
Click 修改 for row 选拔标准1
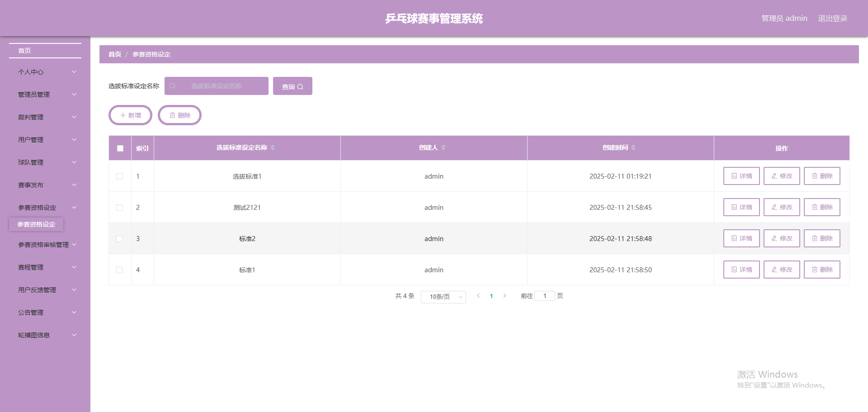tap(782, 176)
